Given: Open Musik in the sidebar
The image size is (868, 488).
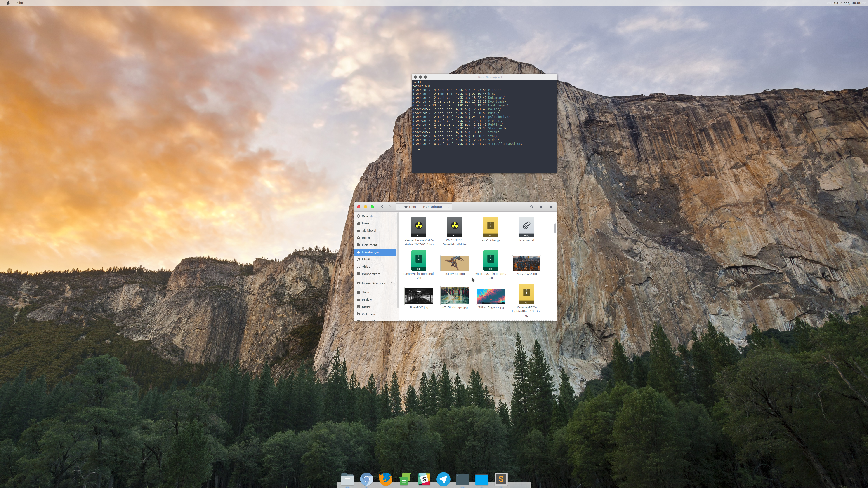Looking at the screenshot, I should click(x=376, y=260).
